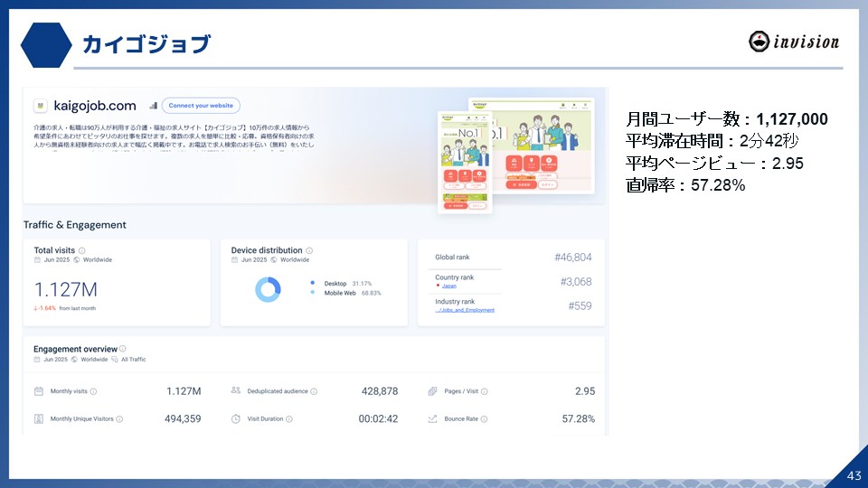Viewport: 868px width, 488px height.
Task: Click the info icon next to Total visits
Action: [x=82, y=250]
